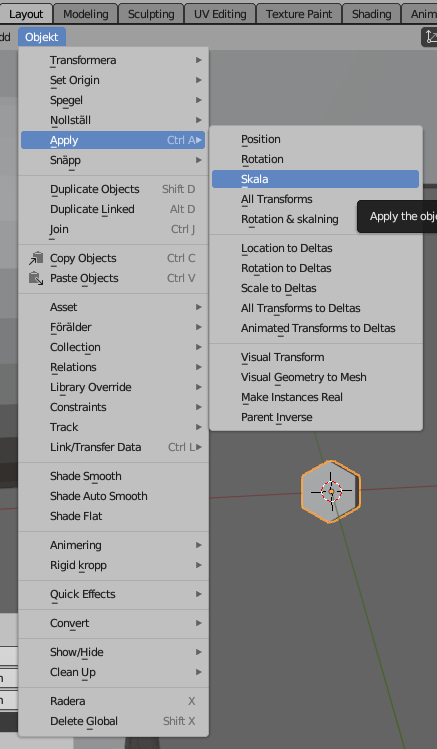The width and height of the screenshot is (437, 749).
Task: Click the Objekt menu header
Action: point(42,37)
